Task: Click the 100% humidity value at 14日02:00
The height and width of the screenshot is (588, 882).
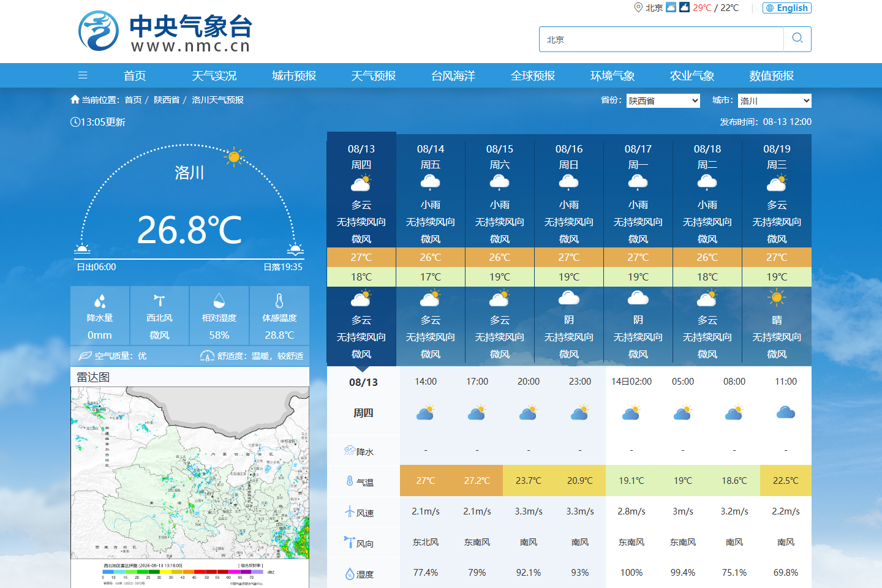Action: point(631,573)
